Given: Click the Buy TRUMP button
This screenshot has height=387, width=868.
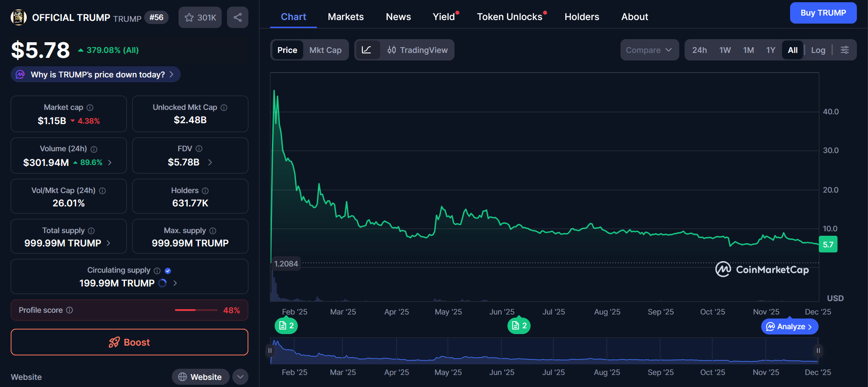Looking at the screenshot, I should click(823, 13).
